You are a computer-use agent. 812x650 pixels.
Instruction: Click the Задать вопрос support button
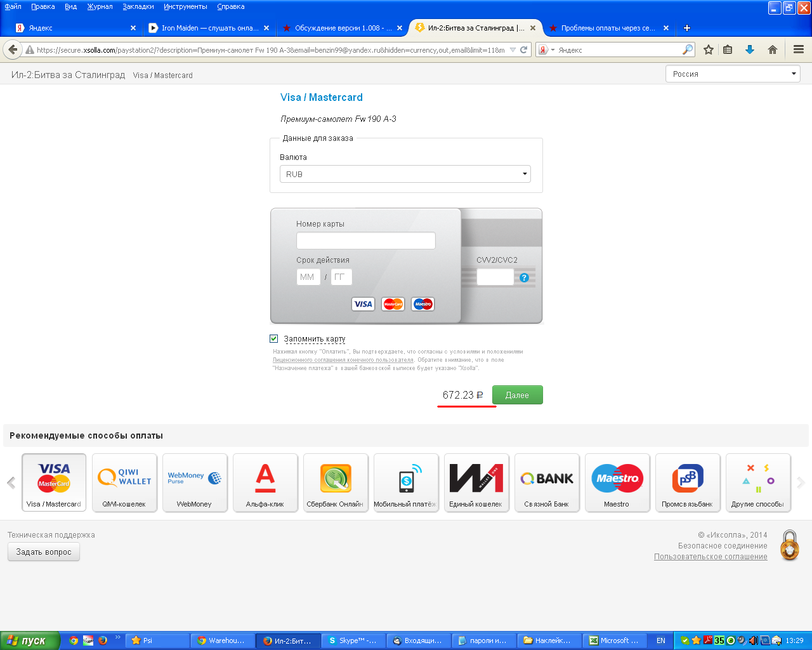[x=44, y=552]
